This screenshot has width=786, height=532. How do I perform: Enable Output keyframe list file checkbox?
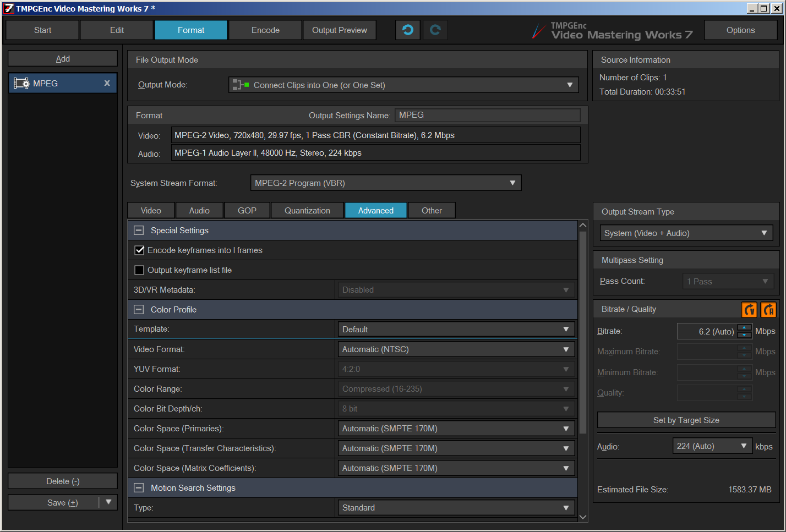[140, 270]
